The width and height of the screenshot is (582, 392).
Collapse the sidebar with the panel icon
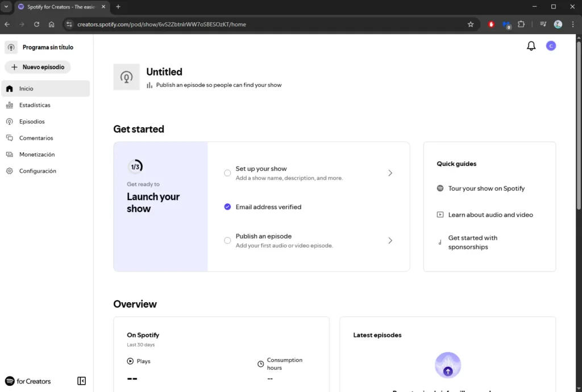81,381
